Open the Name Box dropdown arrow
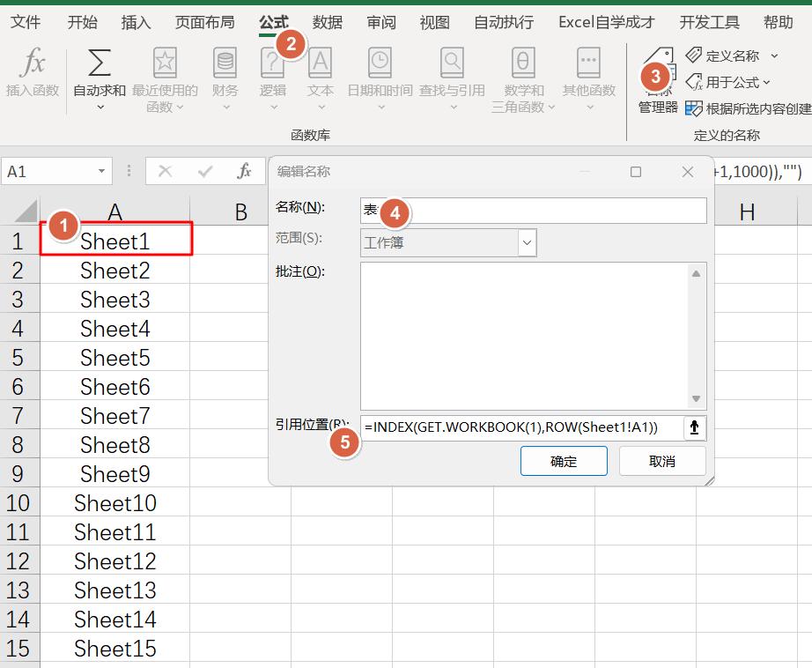 [x=101, y=171]
